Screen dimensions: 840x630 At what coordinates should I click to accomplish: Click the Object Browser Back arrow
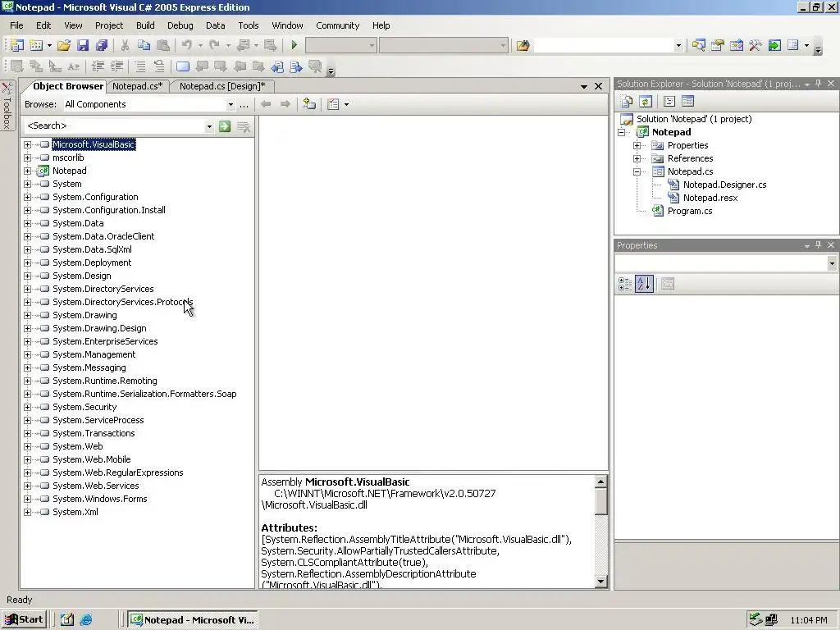click(x=266, y=104)
